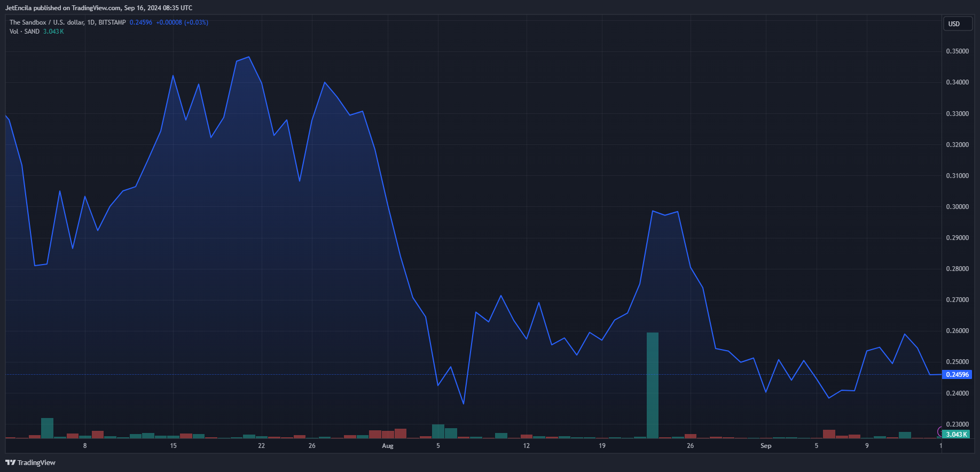
Task: Select the Sep label on time axis
Action: [766, 446]
